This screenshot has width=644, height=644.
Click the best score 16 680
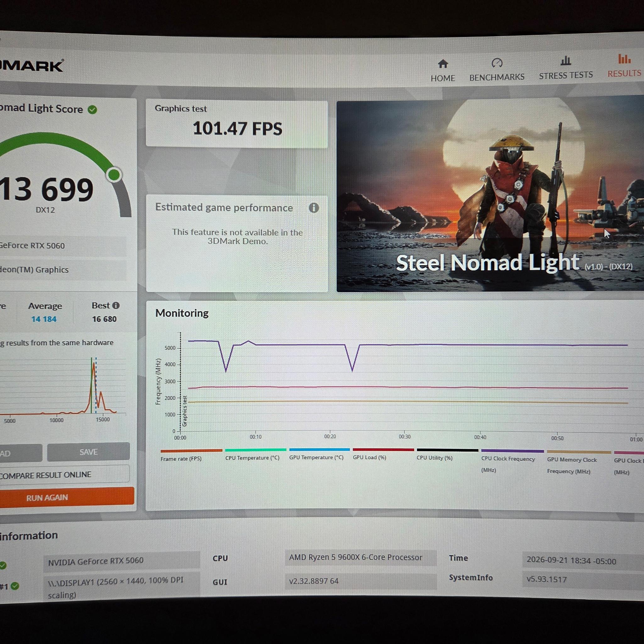(x=104, y=319)
